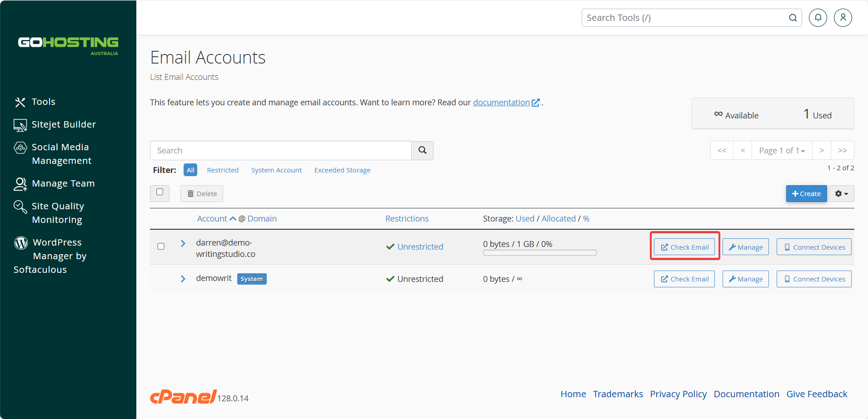Image resolution: width=868 pixels, height=419 pixels.
Task: Go to last page with >> button
Action: coord(843,151)
